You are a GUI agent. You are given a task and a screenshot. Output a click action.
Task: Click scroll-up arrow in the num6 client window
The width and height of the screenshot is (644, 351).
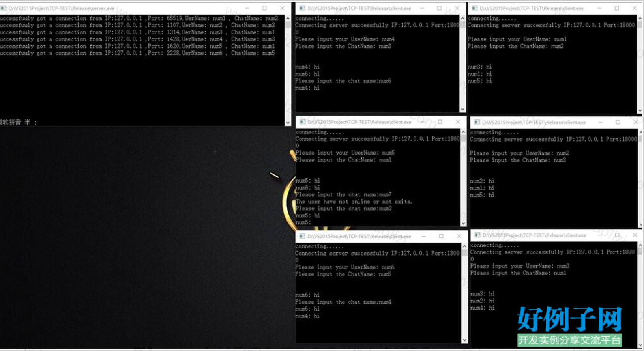(464, 246)
